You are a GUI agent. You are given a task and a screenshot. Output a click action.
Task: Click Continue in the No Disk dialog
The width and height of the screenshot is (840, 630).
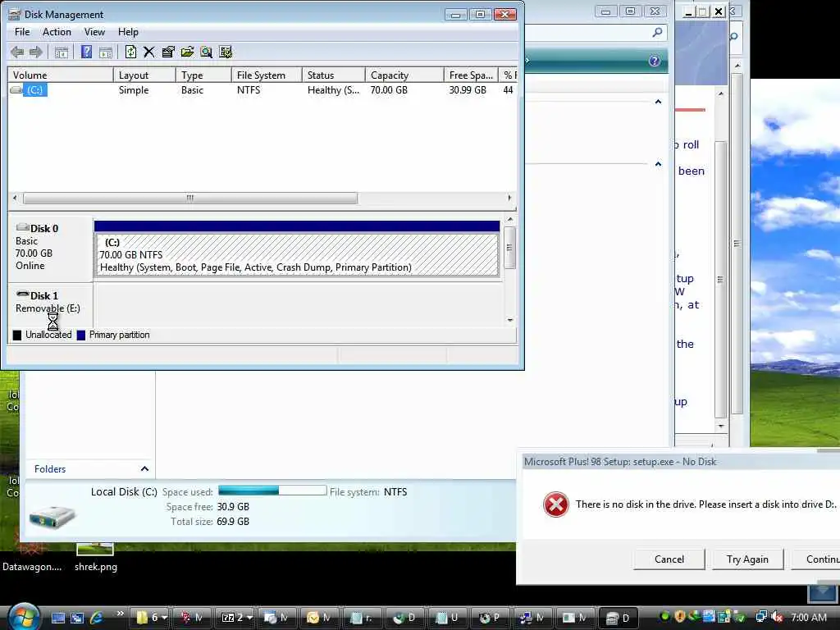tap(816, 559)
